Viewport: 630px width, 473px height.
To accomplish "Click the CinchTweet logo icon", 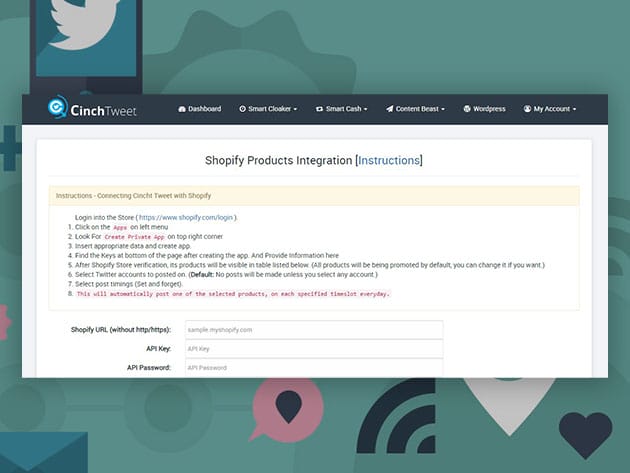I will click(x=58, y=109).
